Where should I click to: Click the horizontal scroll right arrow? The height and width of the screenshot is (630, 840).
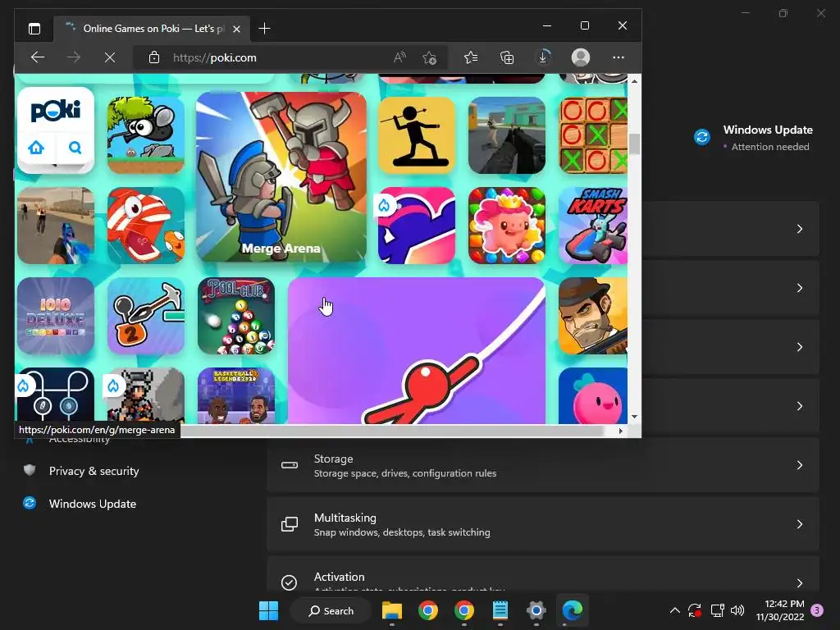coord(621,431)
